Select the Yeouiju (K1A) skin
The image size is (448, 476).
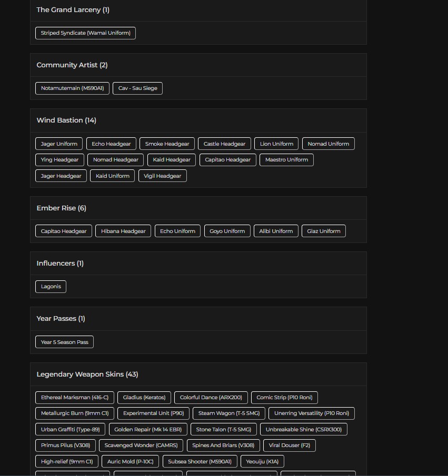click(x=262, y=462)
